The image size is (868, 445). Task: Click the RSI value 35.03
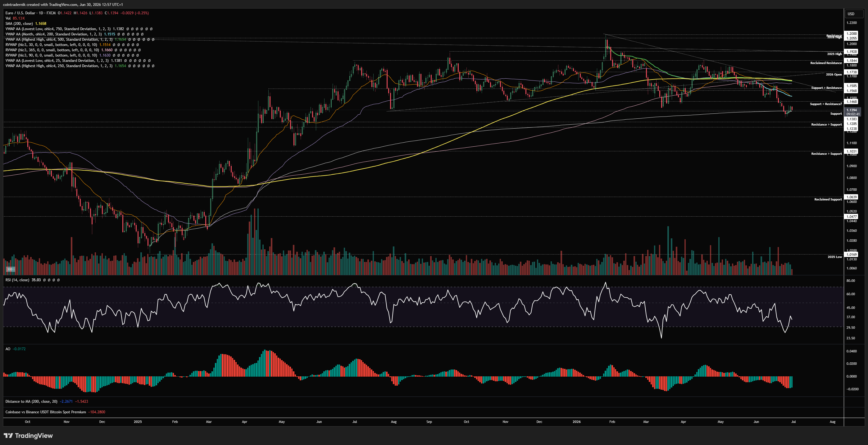point(36,280)
